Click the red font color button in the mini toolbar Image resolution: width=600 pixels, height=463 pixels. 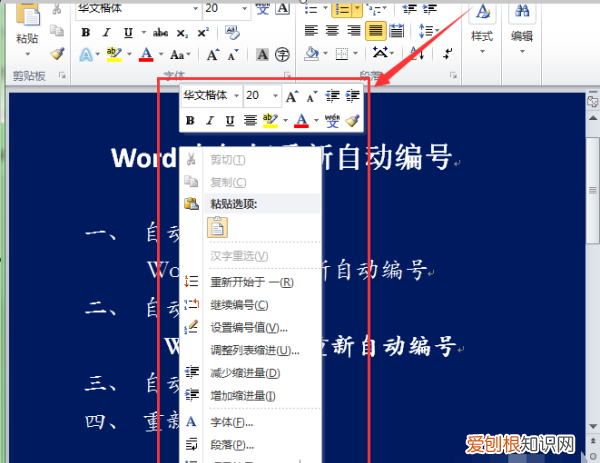(302, 121)
